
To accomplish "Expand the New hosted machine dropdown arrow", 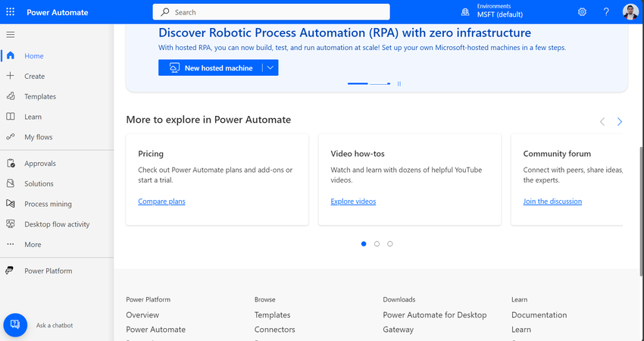I will coord(270,67).
